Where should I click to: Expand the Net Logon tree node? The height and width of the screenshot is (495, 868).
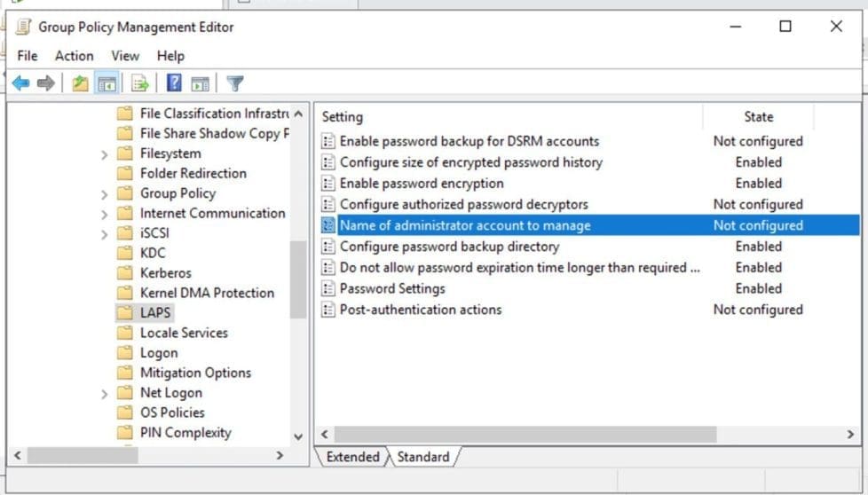(105, 394)
